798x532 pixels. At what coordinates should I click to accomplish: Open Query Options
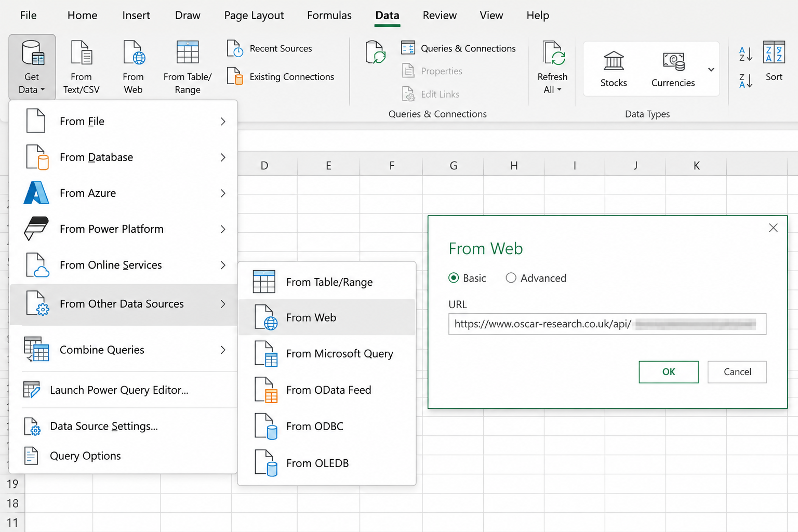(124, 456)
